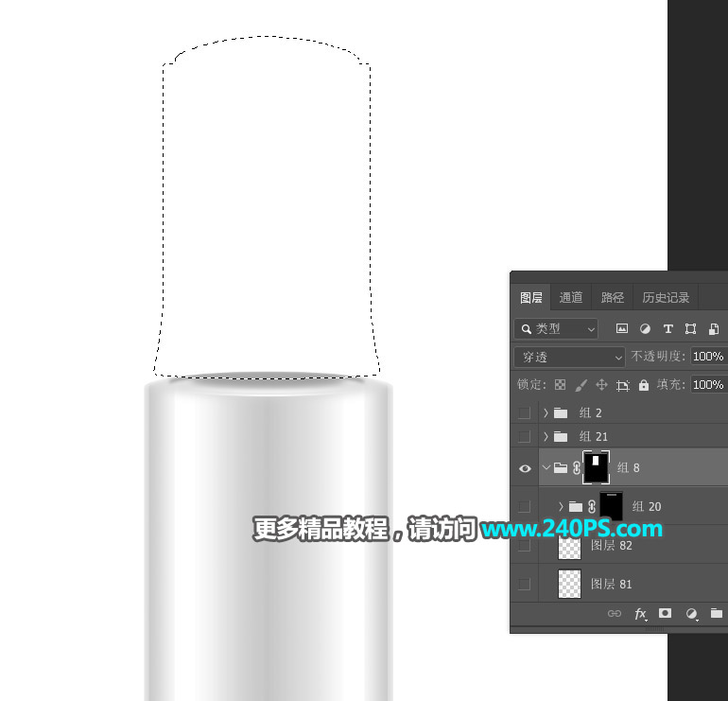Show the 组 2 group
This screenshot has height=701, width=728.
click(x=524, y=412)
